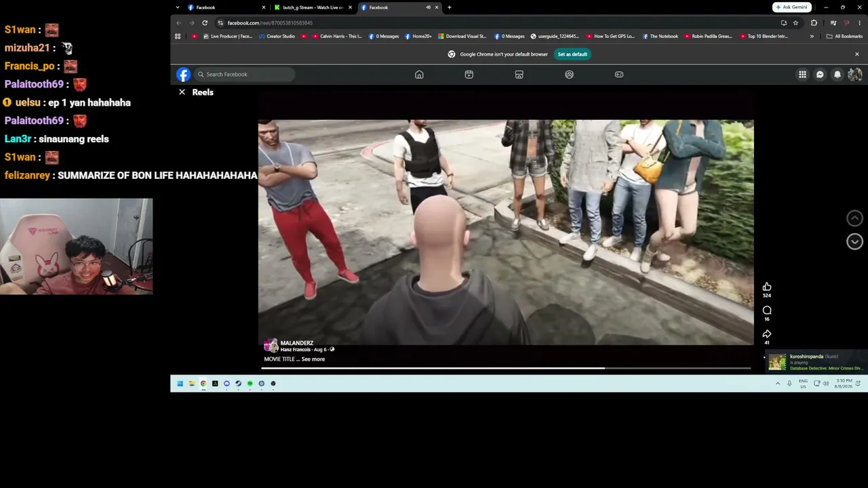The width and height of the screenshot is (868, 488).
Task: Close the butch_g Stream tab
Action: click(x=350, y=7)
